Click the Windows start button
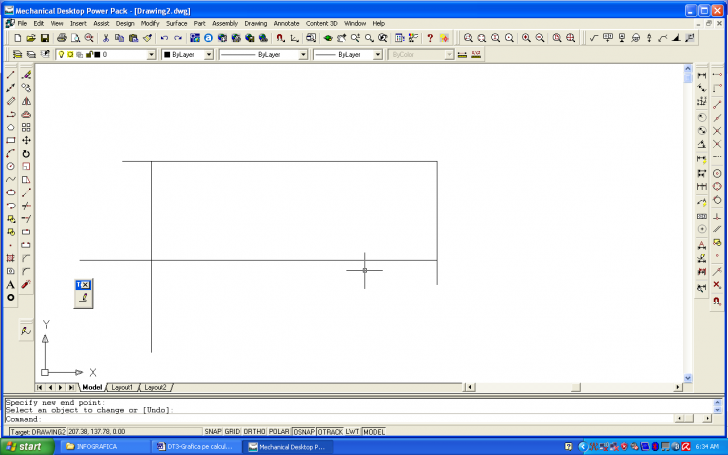Screen dimensions: 728x455 [x=27, y=447]
